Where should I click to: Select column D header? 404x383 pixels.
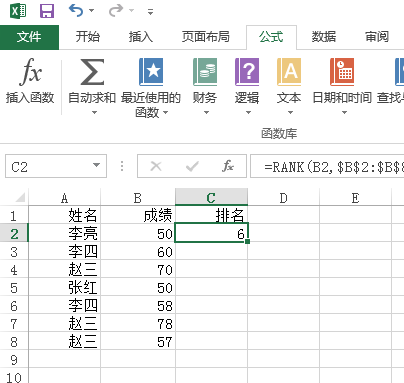(284, 198)
